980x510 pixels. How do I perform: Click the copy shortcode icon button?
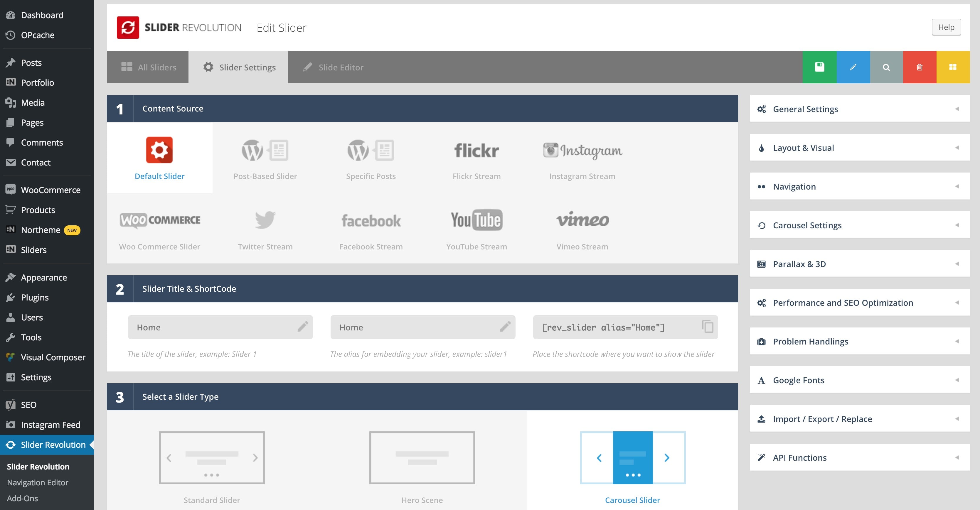point(708,327)
